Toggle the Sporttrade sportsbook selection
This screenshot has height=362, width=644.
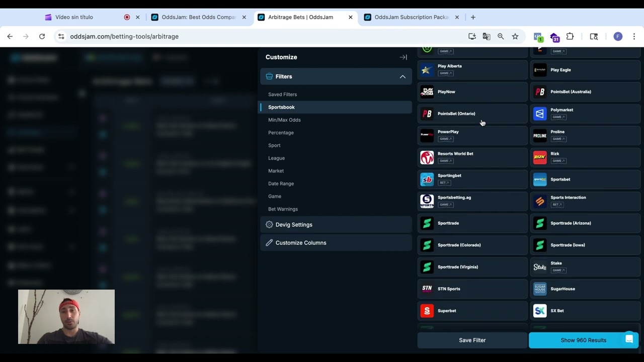click(x=472, y=223)
